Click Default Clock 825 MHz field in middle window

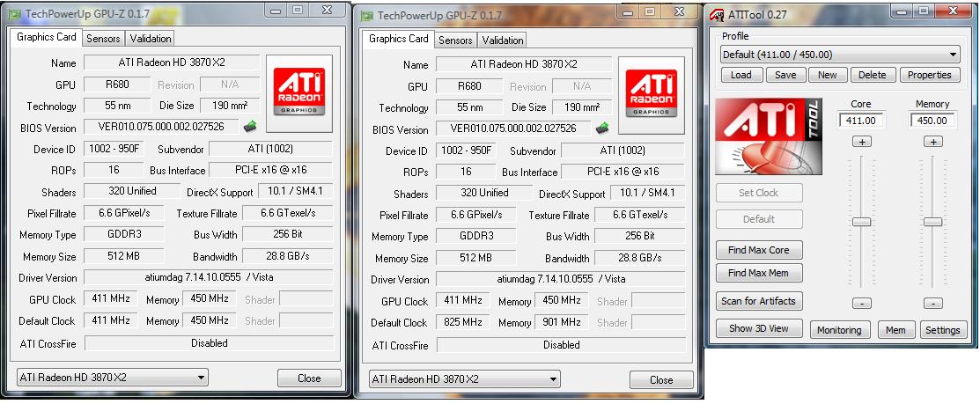(462, 322)
